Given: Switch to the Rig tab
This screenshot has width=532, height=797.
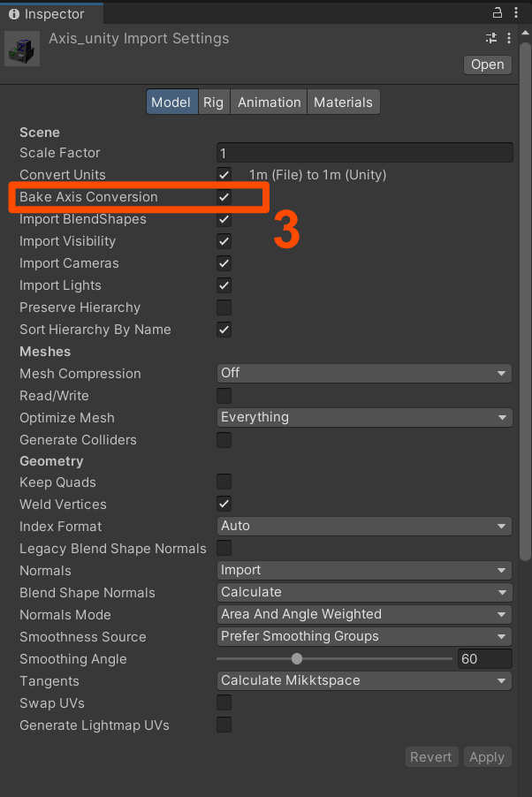Looking at the screenshot, I should point(213,102).
